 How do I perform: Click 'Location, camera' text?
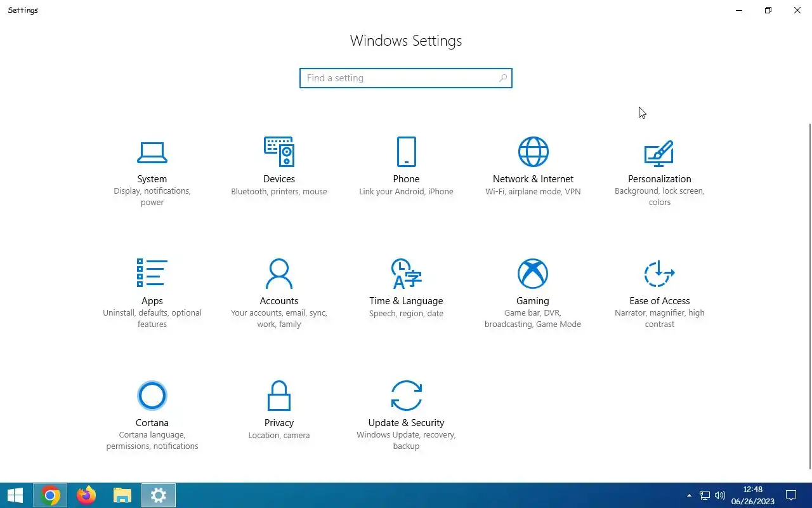(x=279, y=436)
